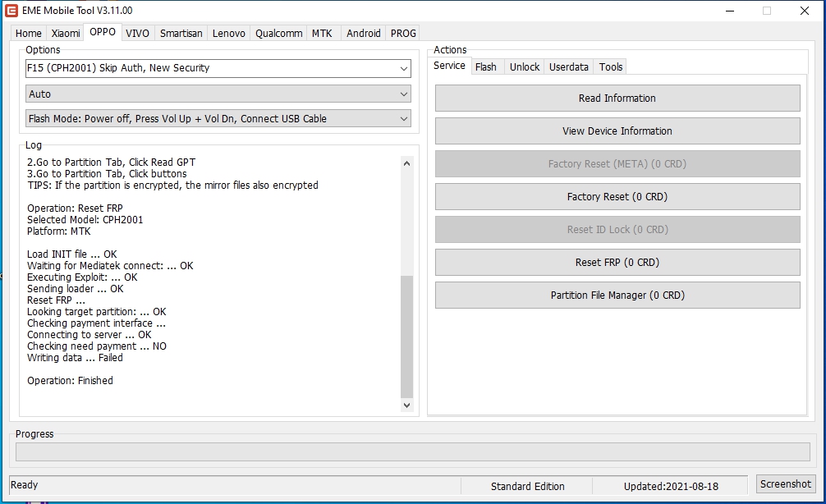This screenshot has width=826, height=504.
Task: Click the Read Information button
Action: click(x=617, y=98)
